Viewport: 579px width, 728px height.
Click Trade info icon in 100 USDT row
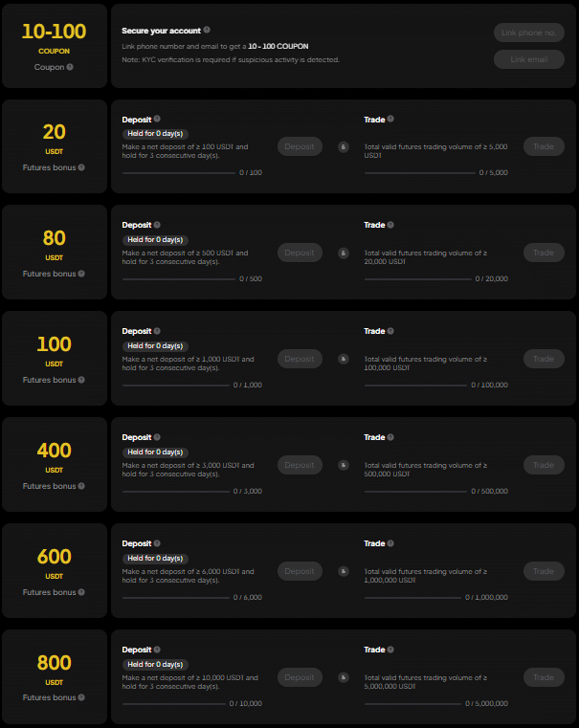tap(390, 332)
